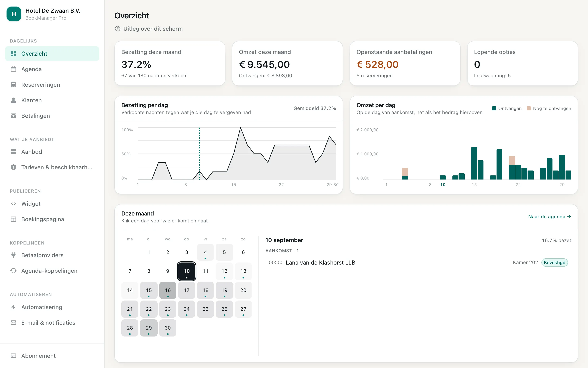Open the Openstaande aanbetalingen card

[x=405, y=63]
